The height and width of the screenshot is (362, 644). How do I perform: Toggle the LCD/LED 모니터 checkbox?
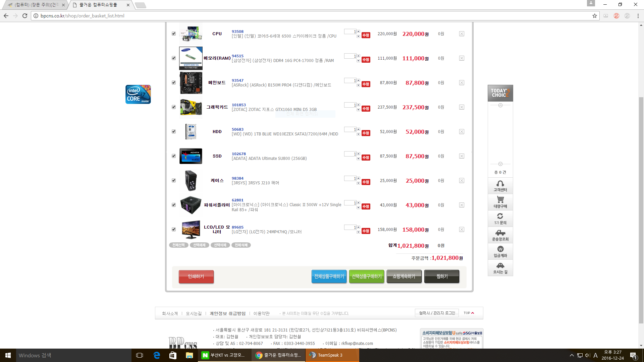coord(174,230)
